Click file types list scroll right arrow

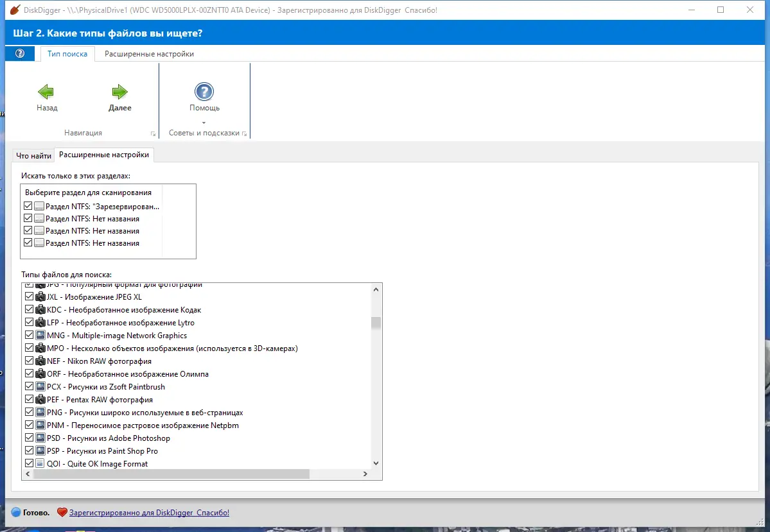click(x=365, y=474)
